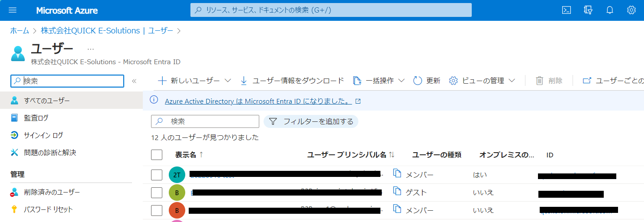Screen dimensions: 644x222
Task: Click 更新 refresh button
Action: click(427, 81)
